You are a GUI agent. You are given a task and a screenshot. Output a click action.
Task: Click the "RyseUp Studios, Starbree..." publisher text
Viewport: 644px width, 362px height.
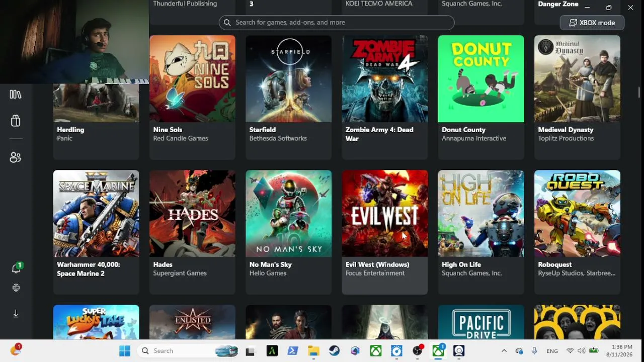point(577,273)
